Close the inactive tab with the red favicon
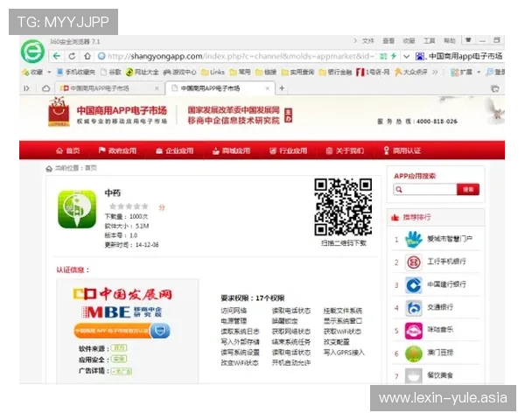This screenshot has height=420, width=525. point(157,88)
